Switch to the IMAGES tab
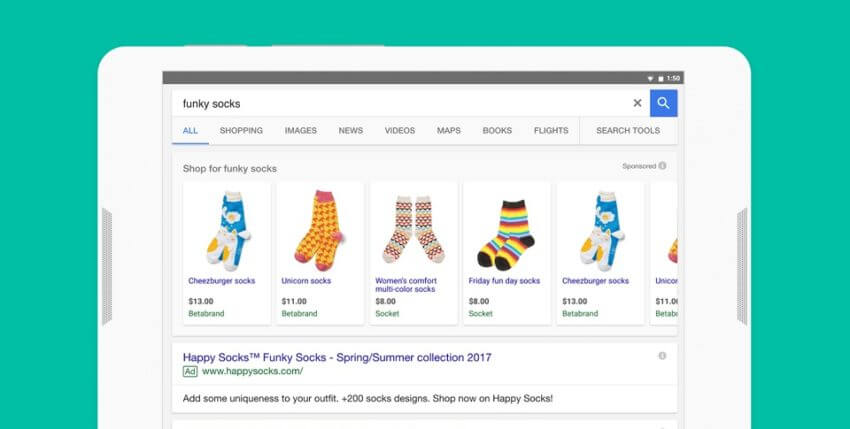The image size is (850, 429). 301,131
